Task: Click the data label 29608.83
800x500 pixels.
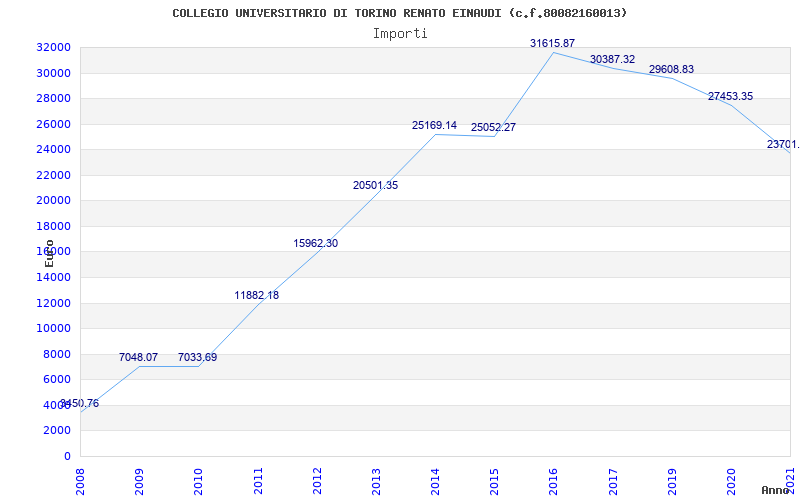Action: (671, 69)
